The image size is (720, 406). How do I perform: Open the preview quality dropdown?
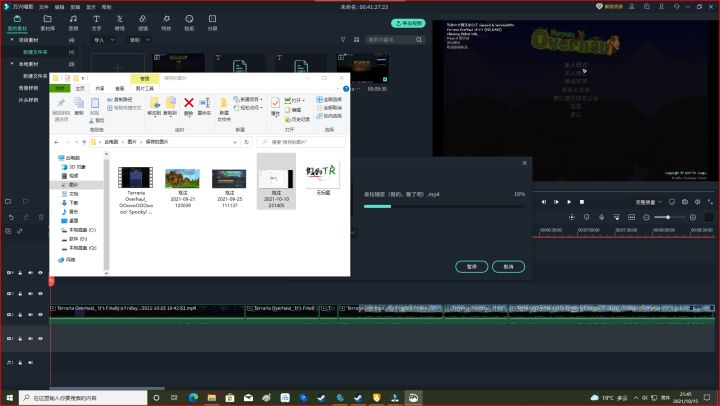point(648,202)
